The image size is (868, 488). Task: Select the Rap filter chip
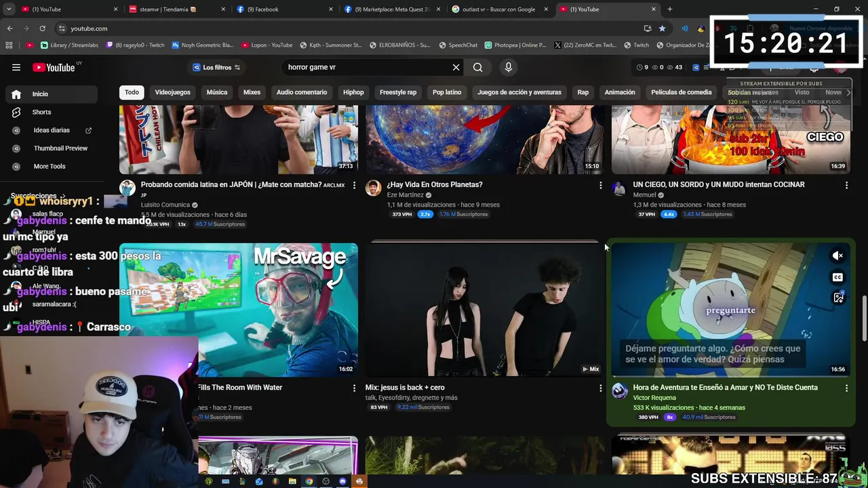pos(583,92)
